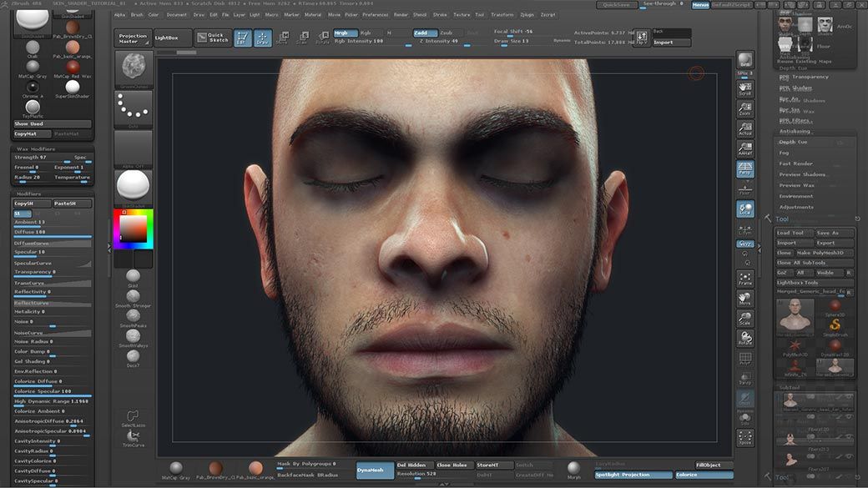The height and width of the screenshot is (488, 868).
Task: Open the current brush thumbnail
Action: point(134,69)
